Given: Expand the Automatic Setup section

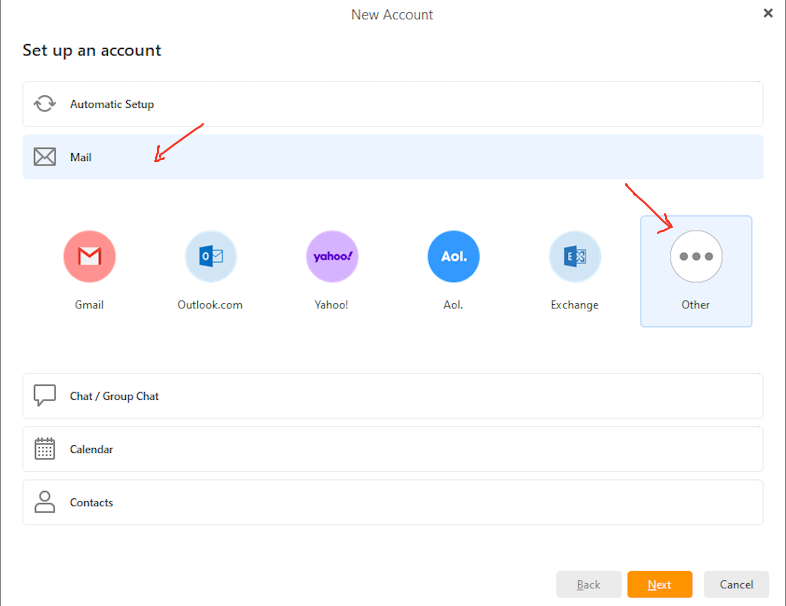Looking at the screenshot, I should [392, 104].
